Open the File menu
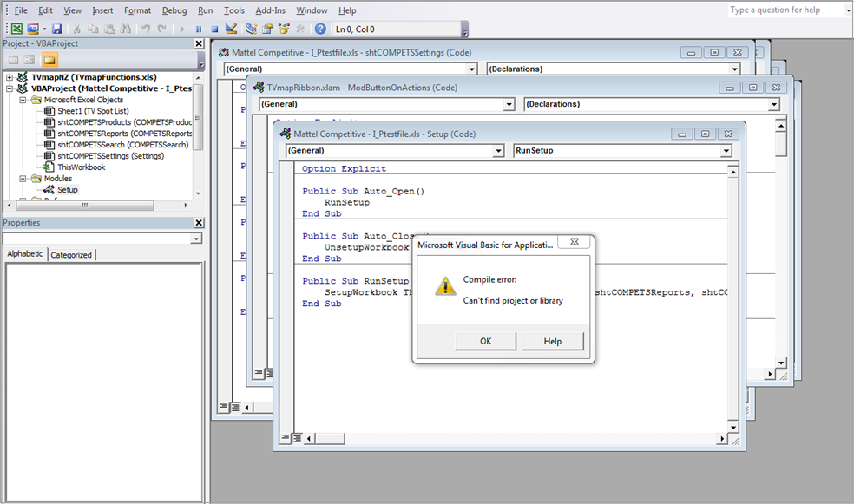This screenshot has height=504, width=854. coord(21,10)
